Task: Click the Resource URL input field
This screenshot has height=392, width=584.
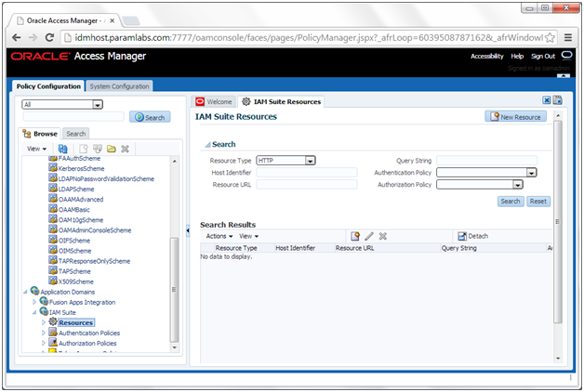Action: tap(307, 185)
